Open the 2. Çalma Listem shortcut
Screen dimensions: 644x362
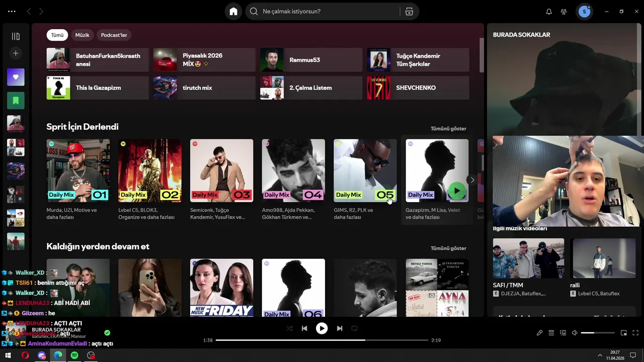click(x=311, y=87)
